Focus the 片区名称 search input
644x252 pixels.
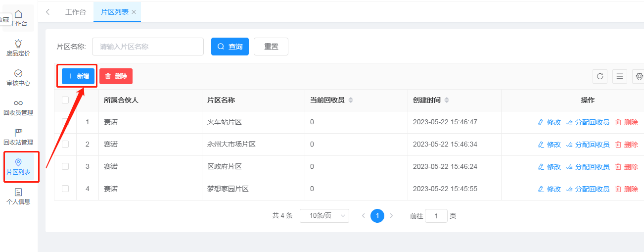148,47
